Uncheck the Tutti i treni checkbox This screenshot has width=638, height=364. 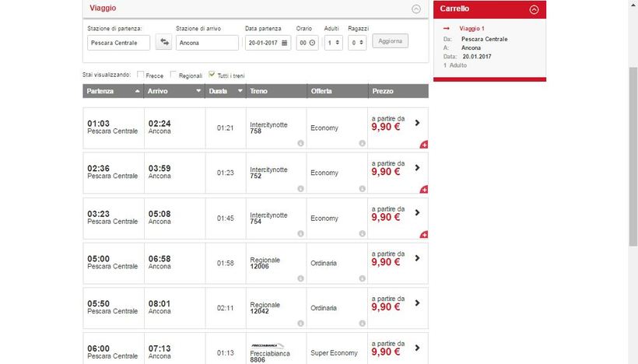coord(212,75)
